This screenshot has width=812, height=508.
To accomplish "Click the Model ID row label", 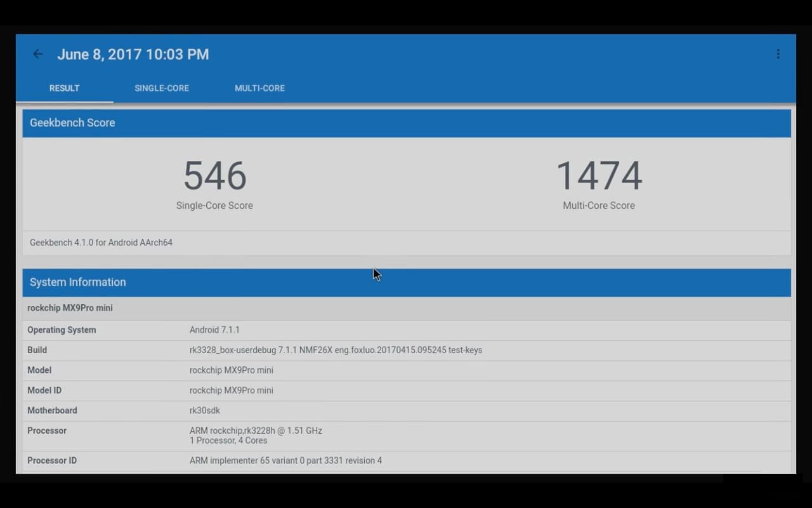I will [x=44, y=391].
